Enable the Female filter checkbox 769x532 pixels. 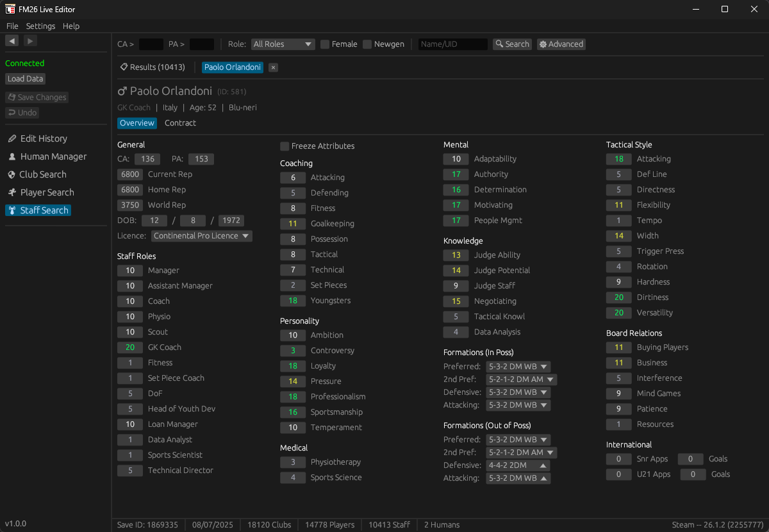click(325, 44)
